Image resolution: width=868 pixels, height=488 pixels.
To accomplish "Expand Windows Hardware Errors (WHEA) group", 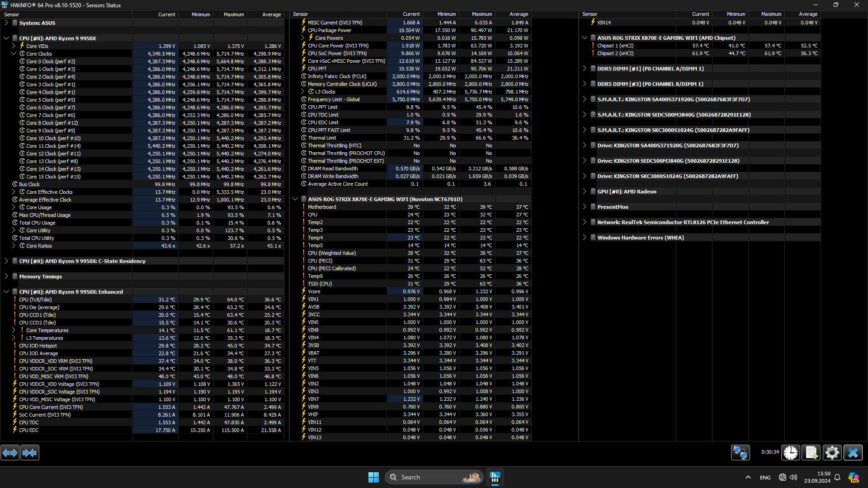I will click(x=585, y=238).
